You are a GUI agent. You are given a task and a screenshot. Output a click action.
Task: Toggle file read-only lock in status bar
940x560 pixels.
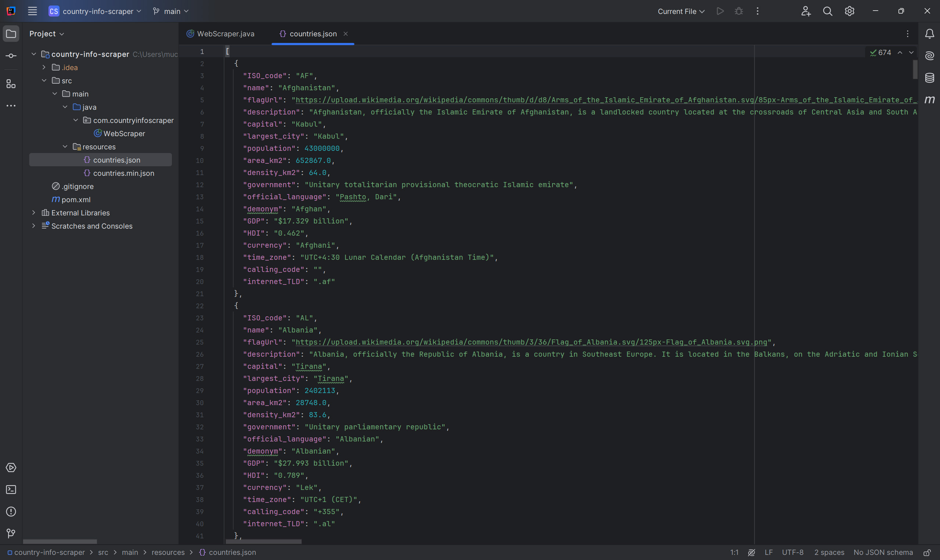[x=927, y=552]
